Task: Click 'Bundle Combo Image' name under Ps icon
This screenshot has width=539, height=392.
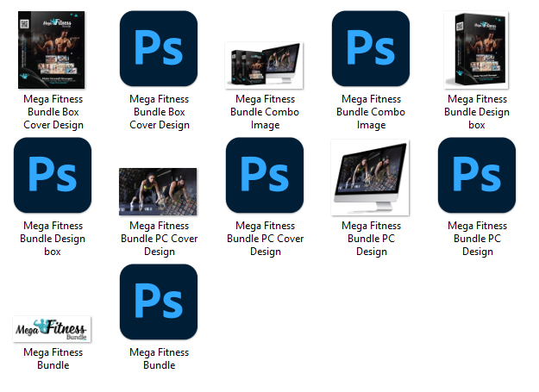Action: tap(371, 112)
